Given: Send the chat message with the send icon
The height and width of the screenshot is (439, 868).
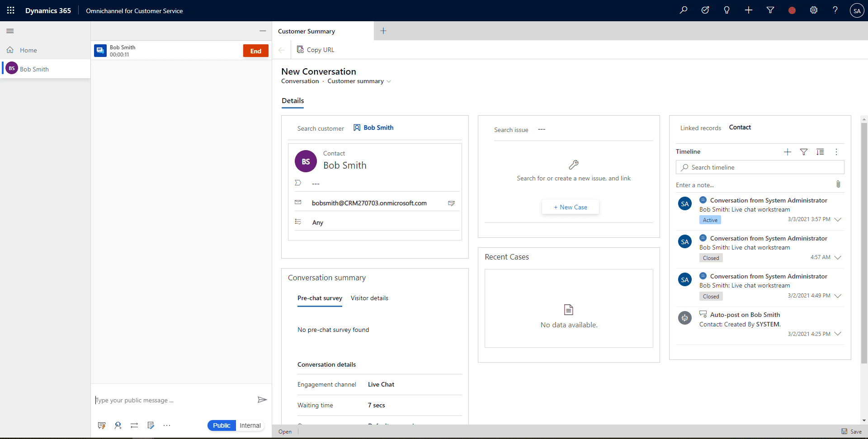Looking at the screenshot, I should tap(262, 400).
